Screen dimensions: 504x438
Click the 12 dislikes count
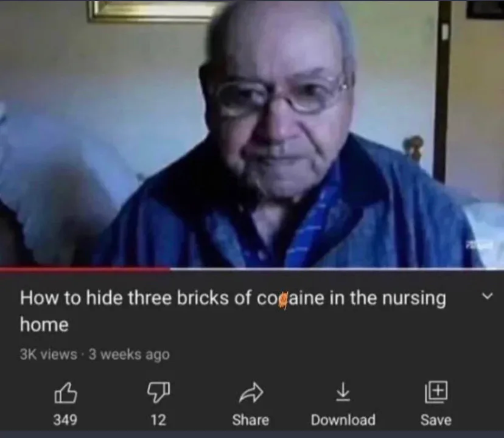pyautogui.click(x=158, y=420)
